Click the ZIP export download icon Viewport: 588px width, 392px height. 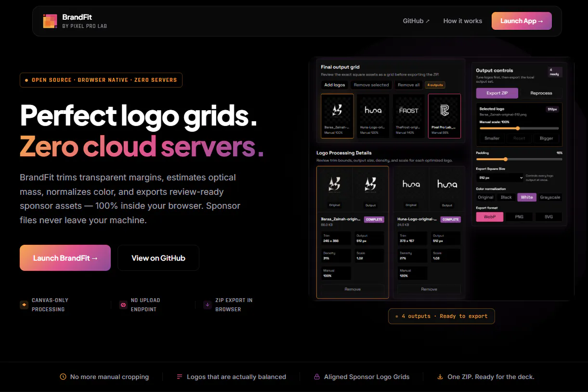(x=208, y=304)
